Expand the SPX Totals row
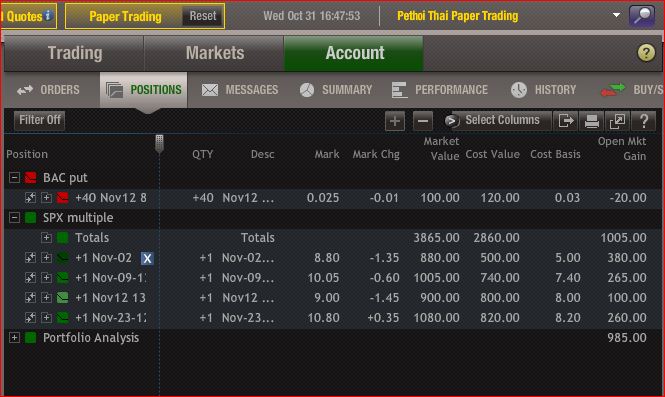The width and height of the screenshot is (665, 397). click(x=46, y=238)
